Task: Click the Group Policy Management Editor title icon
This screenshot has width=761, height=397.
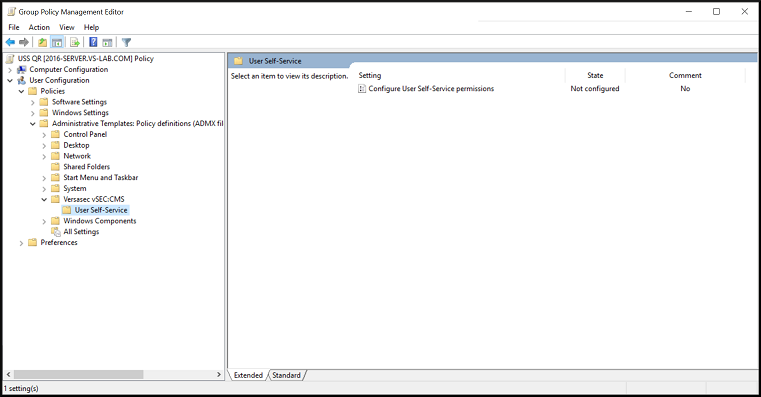Action: (12, 12)
